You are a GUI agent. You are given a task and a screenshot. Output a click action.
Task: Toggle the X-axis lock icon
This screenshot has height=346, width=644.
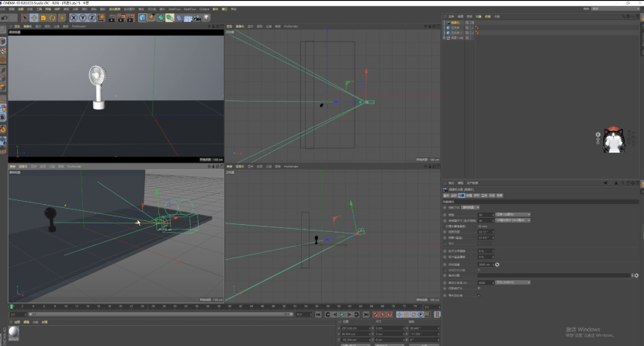pyautogui.click(x=73, y=18)
